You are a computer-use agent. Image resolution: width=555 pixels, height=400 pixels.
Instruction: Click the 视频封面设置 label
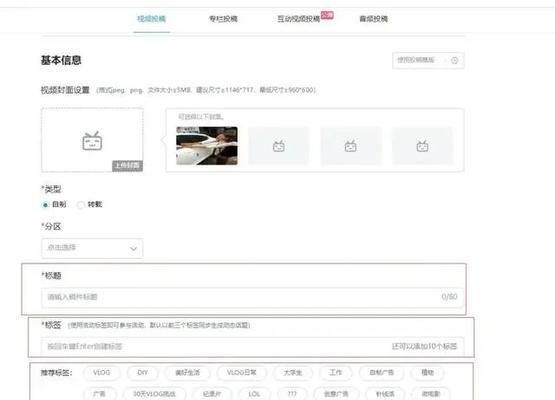pyautogui.click(x=65, y=90)
